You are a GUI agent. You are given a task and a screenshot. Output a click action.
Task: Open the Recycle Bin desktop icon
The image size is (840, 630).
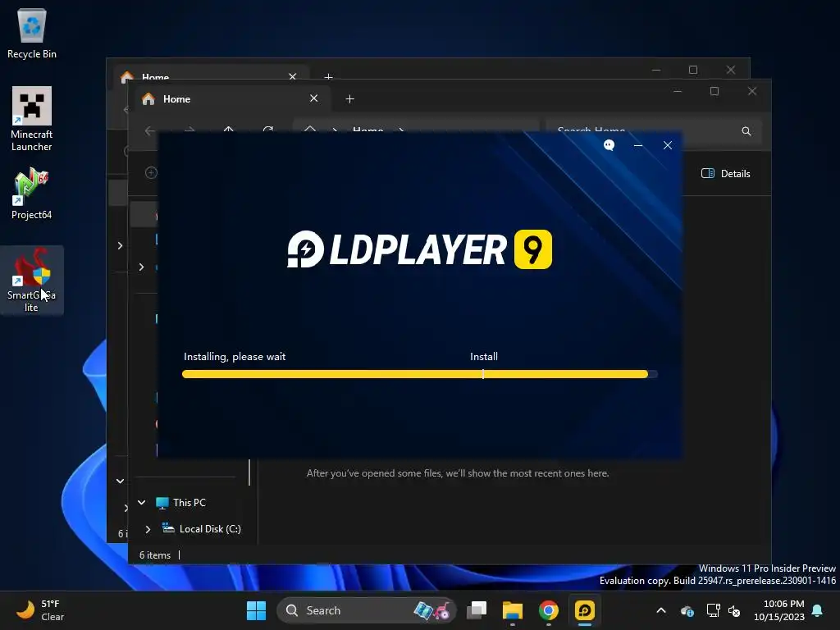point(32,34)
